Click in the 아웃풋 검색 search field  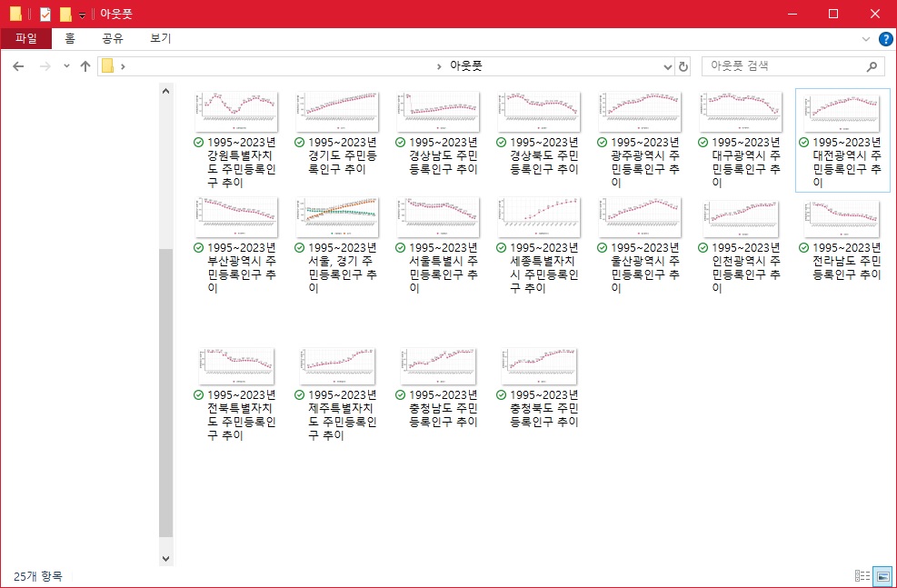782,66
